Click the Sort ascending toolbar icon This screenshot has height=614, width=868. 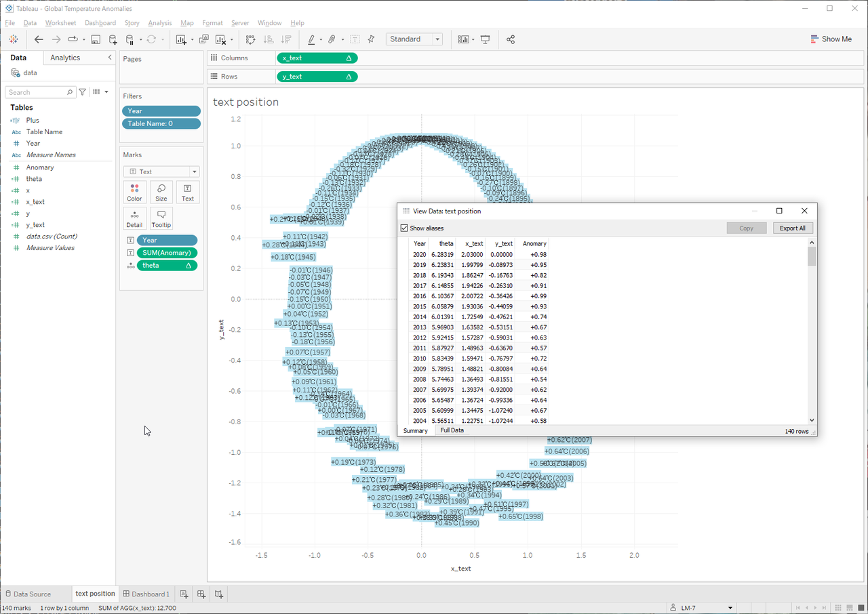[268, 39]
